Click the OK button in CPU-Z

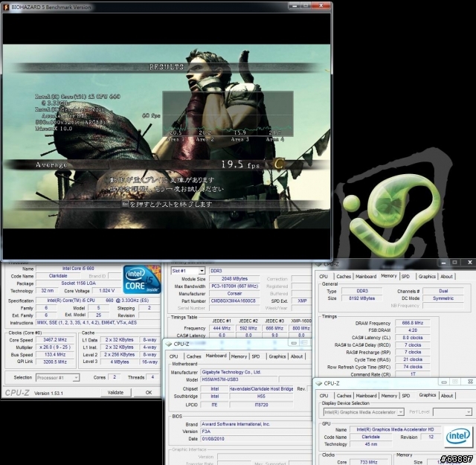[x=149, y=392]
